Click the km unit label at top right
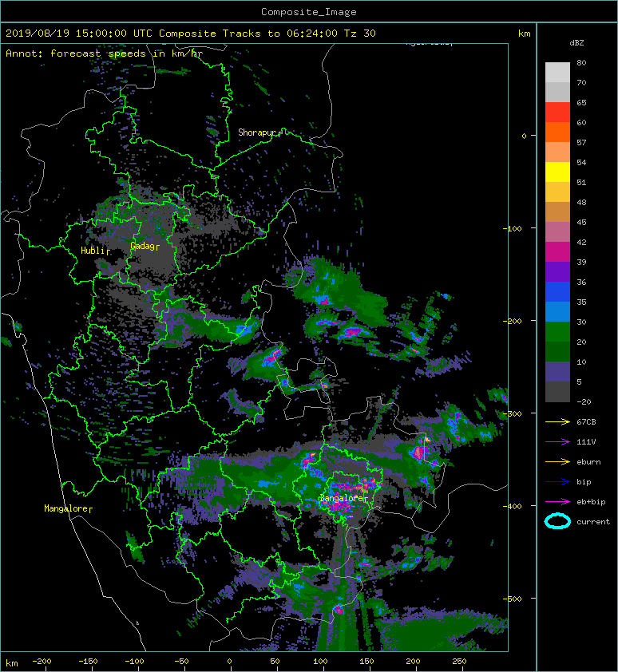This screenshot has width=618, height=672. coord(525,34)
